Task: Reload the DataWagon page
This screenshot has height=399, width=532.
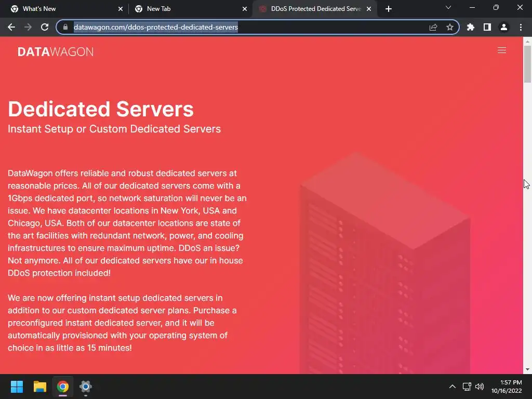Action: click(x=45, y=27)
